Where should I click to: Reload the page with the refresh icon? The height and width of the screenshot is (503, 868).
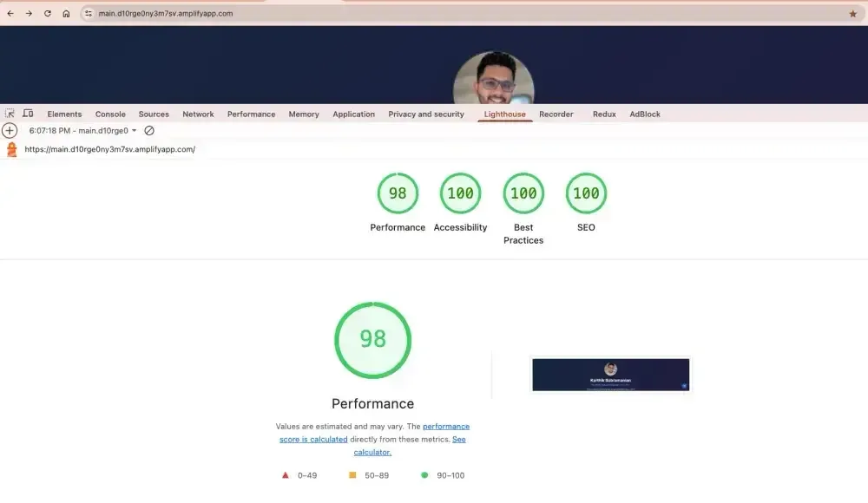[48, 13]
